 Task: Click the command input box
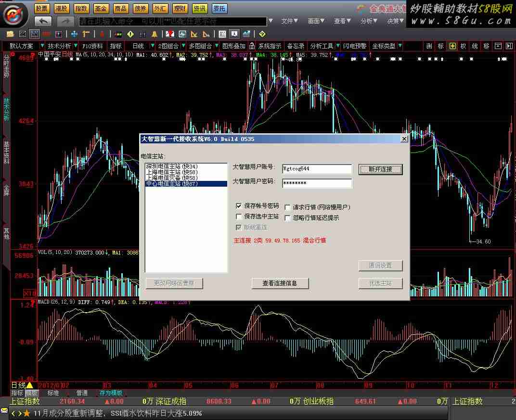click(173, 21)
